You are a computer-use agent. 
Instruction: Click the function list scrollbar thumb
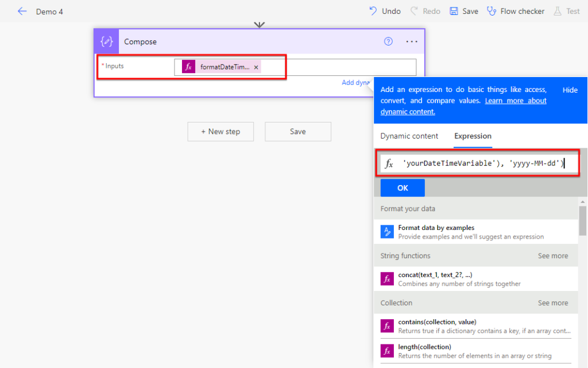click(x=583, y=221)
